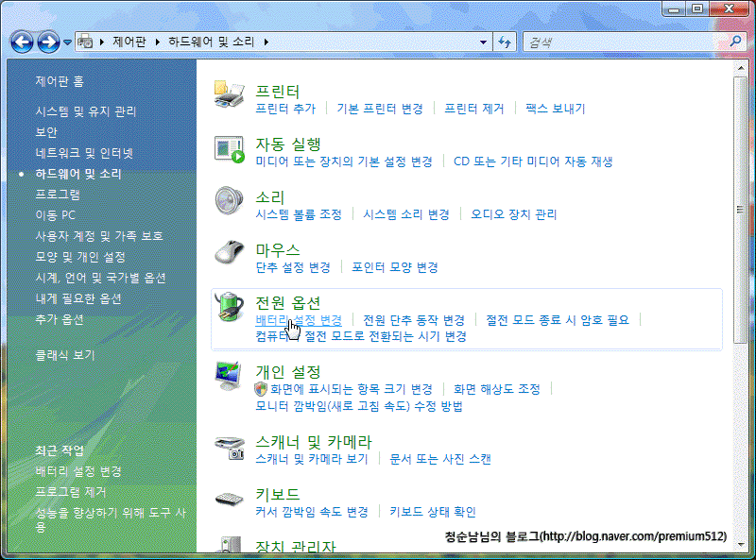Click 프로그램 제거 under recent tasks
The width and height of the screenshot is (756, 560).
[71, 492]
